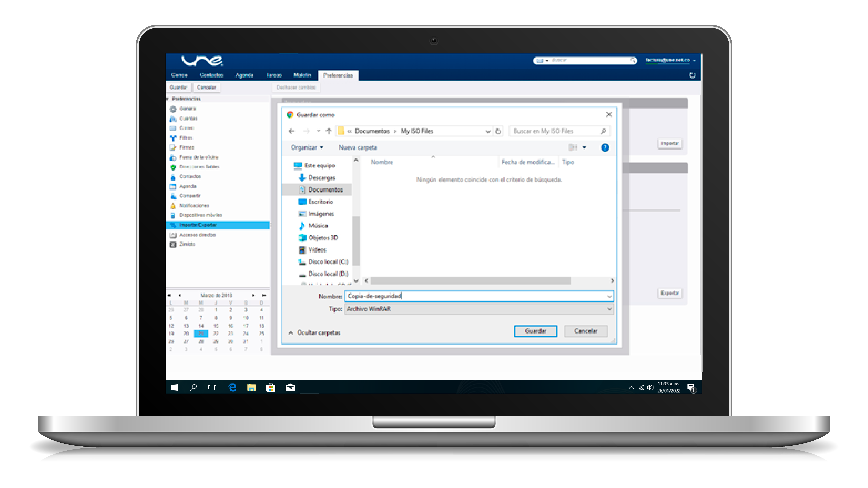Select Este equipo in folder tree
The image size is (868, 488).
point(315,166)
